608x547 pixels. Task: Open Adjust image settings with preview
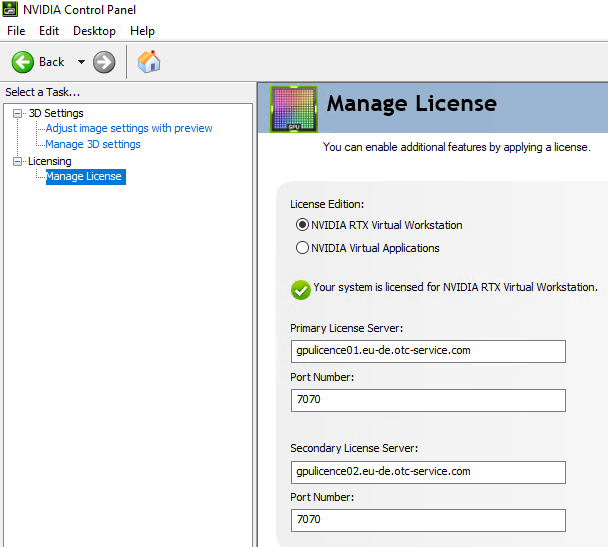(129, 128)
